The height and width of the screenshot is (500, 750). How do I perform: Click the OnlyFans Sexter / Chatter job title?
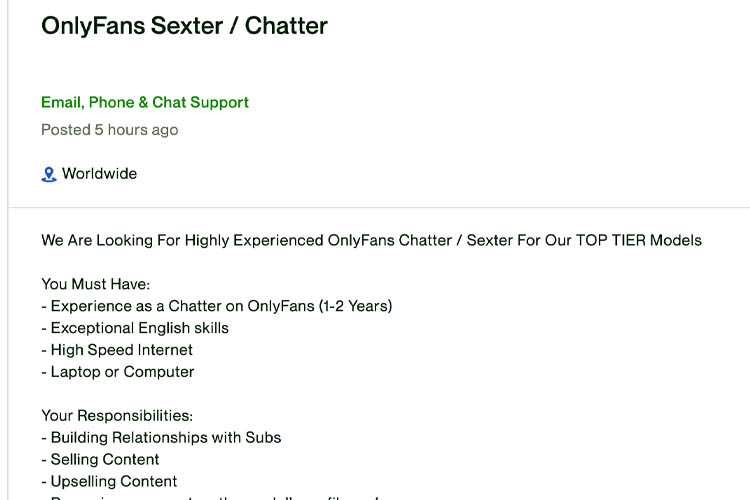coord(185,26)
